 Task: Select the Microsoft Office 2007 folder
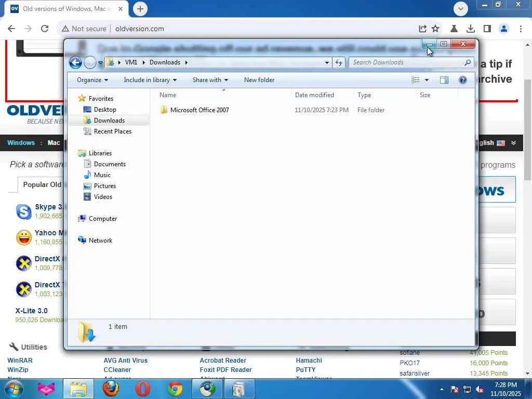pyautogui.click(x=199, y=110)
